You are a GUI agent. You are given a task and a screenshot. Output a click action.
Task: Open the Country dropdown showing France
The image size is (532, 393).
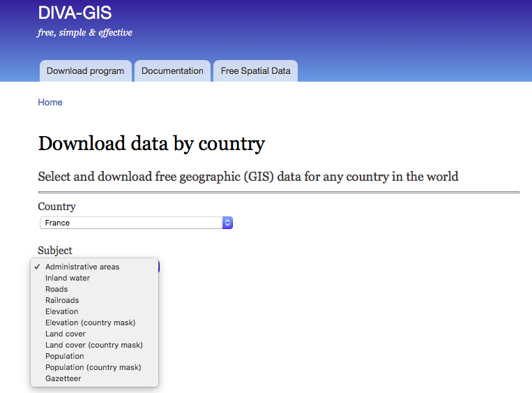click(136, 223)
